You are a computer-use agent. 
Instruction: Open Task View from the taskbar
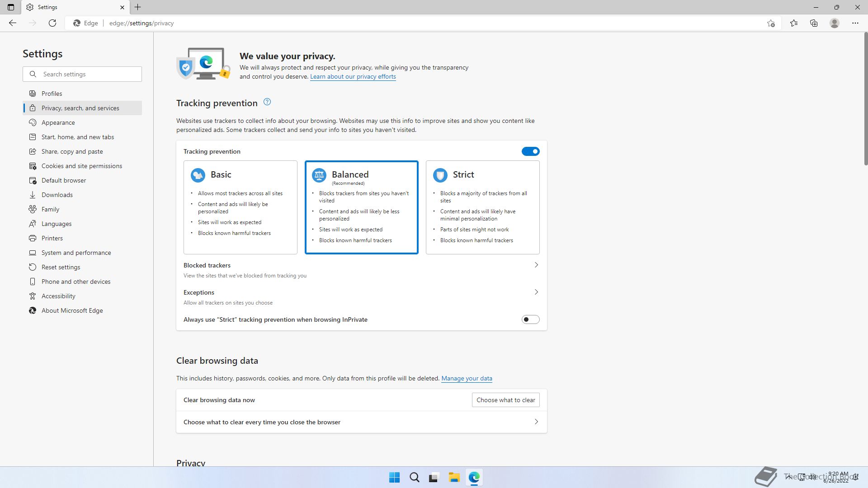[x=434, y=478]
